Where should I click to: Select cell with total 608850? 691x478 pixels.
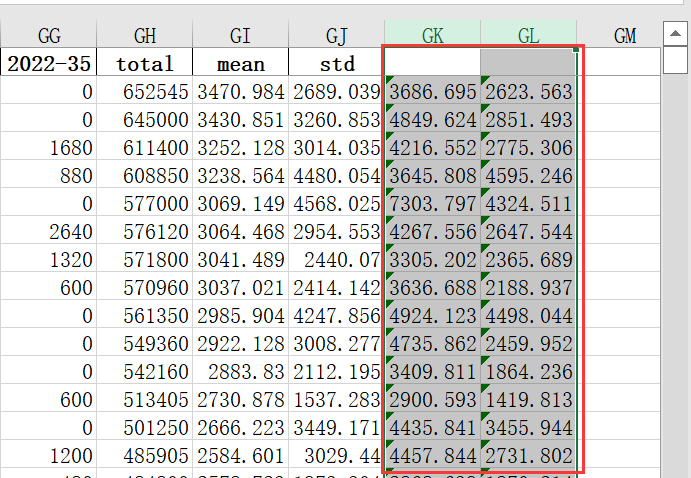click(x=145, y=174)
